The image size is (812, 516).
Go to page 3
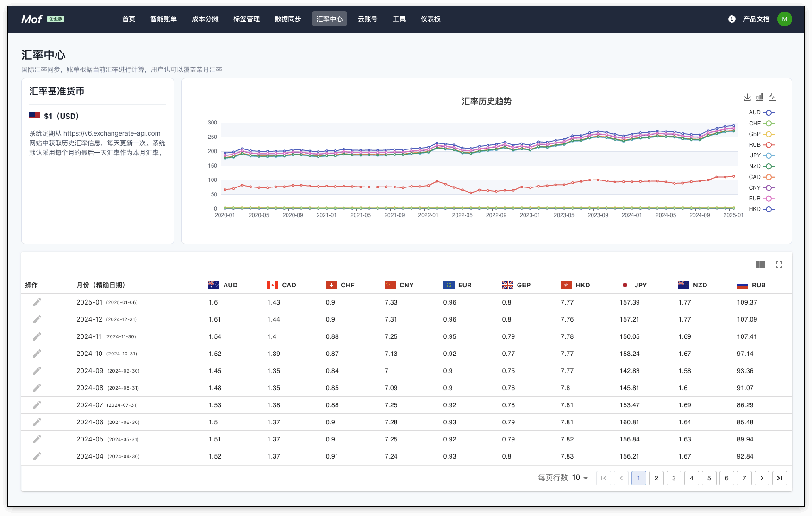pos(673,478)
